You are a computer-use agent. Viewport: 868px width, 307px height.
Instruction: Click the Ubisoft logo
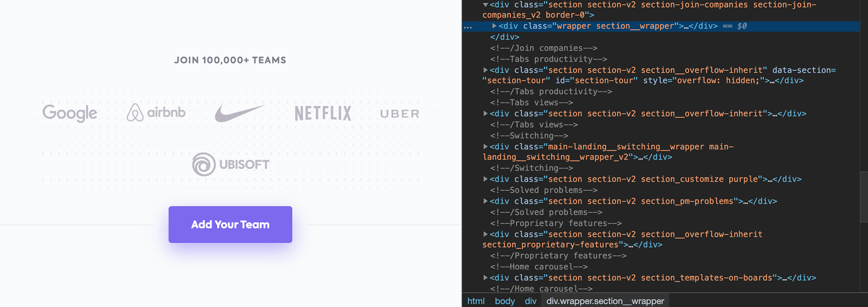coord(231,164)
